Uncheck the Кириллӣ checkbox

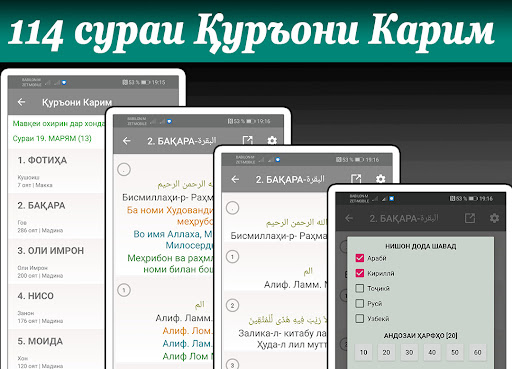click(360, 273)
